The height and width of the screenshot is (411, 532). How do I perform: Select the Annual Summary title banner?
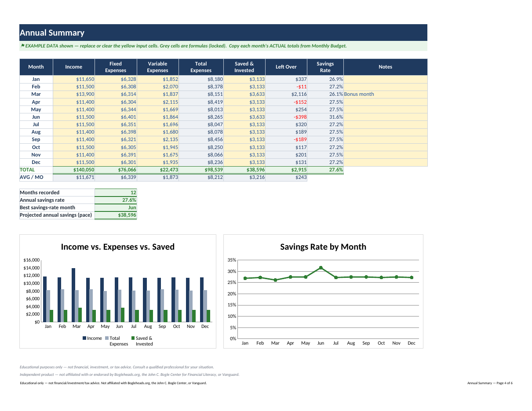(x=223, y=33)
